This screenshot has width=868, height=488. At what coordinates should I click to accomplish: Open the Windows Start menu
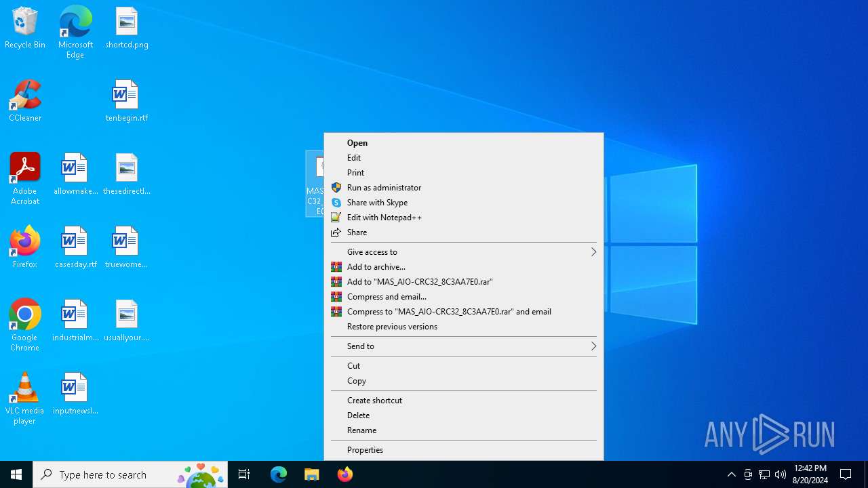click(x=16, y=474)
